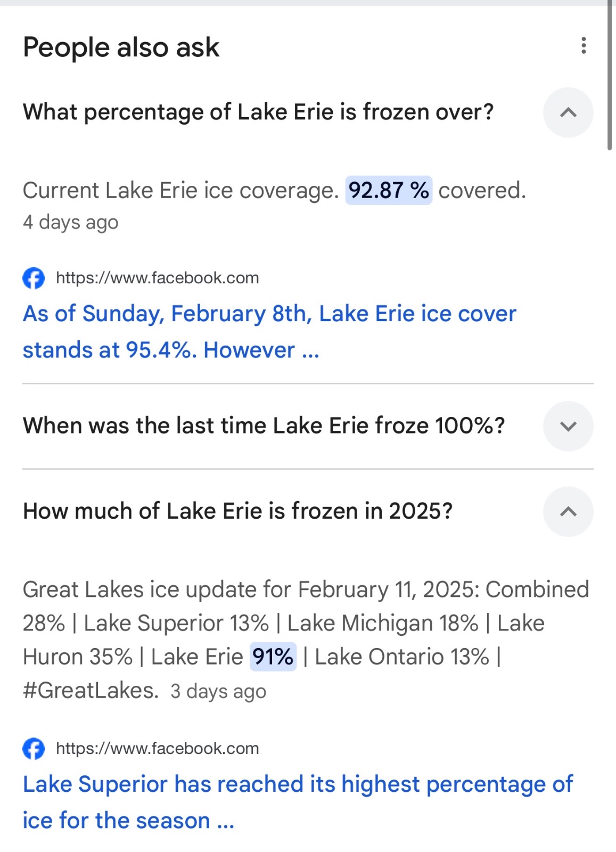Click the highlighted 91% Lake Erie value

273,657
